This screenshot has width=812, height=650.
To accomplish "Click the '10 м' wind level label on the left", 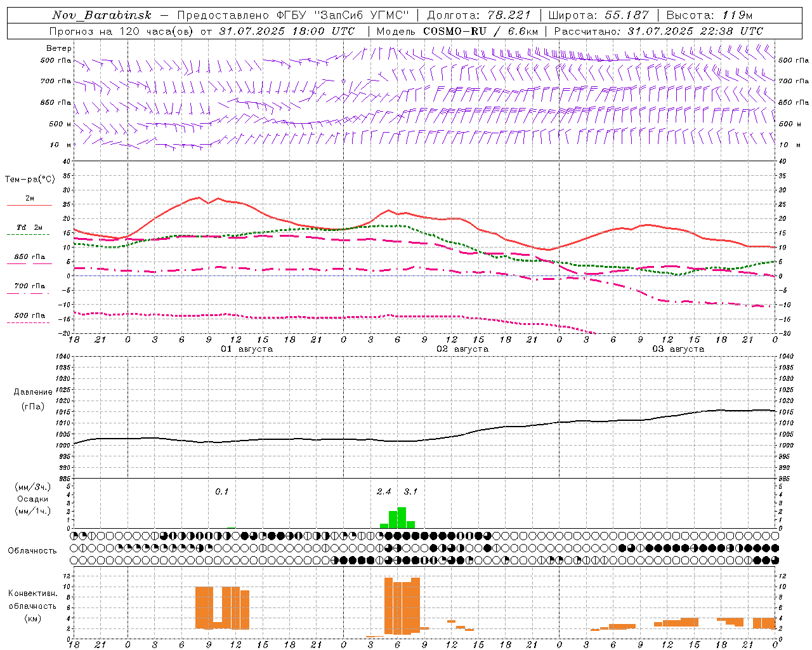I will (x=60, y=145).
